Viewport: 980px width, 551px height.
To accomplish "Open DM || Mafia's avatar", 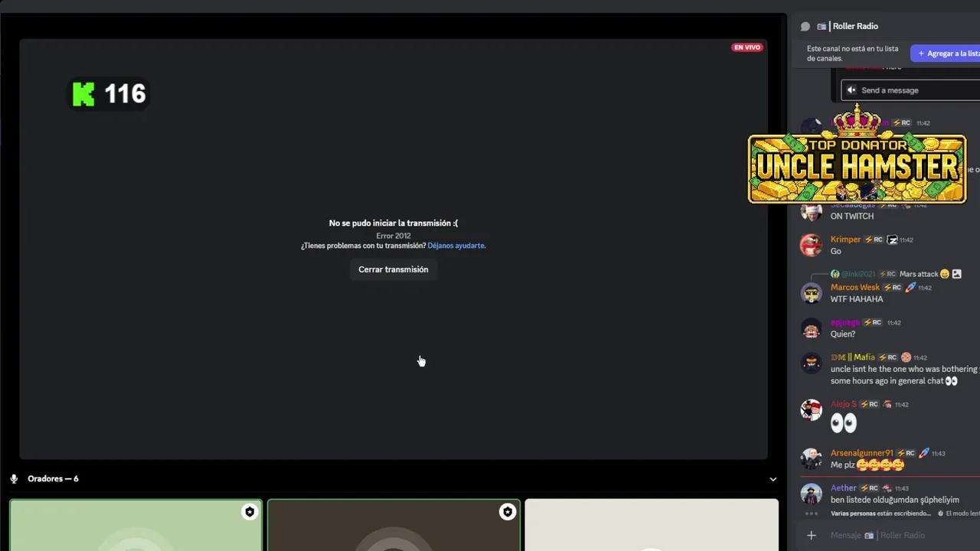I will point(811,364).
